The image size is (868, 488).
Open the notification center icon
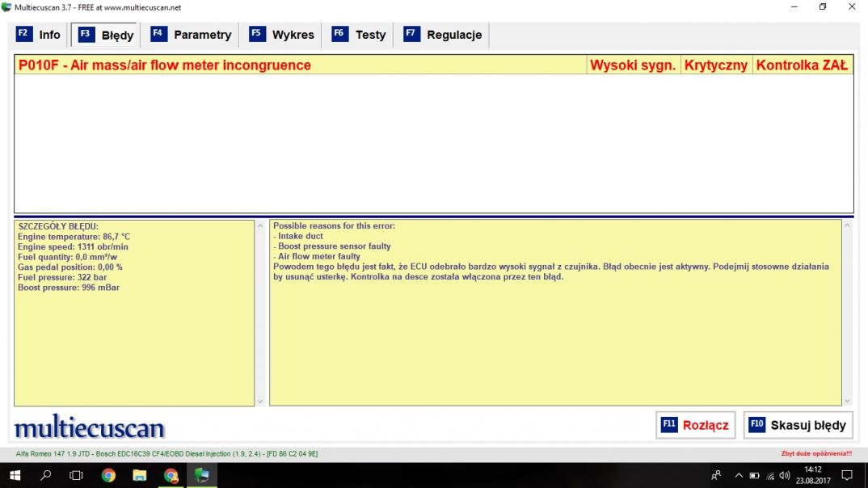(847, 475)
